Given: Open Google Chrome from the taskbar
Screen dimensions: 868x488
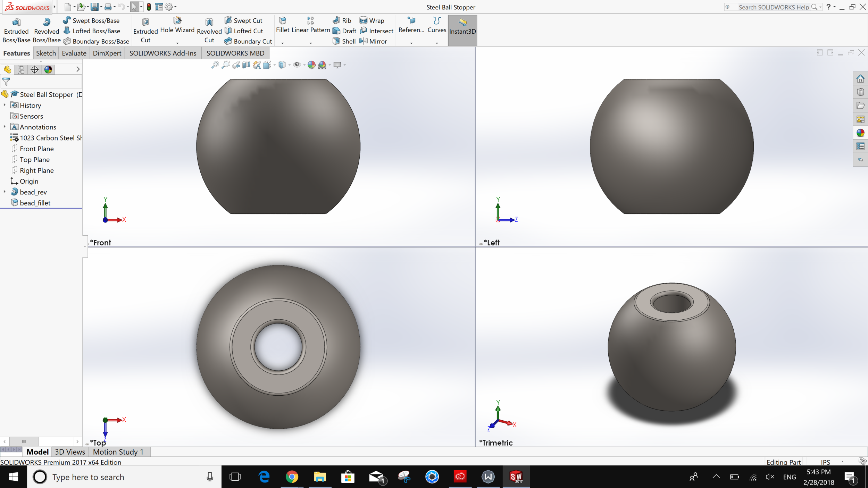Looking at the screenshot, I should tap(292, 477).
